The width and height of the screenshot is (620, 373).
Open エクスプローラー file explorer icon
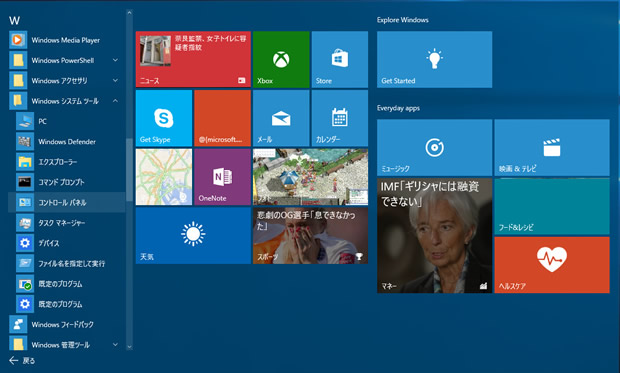point(25,162)
